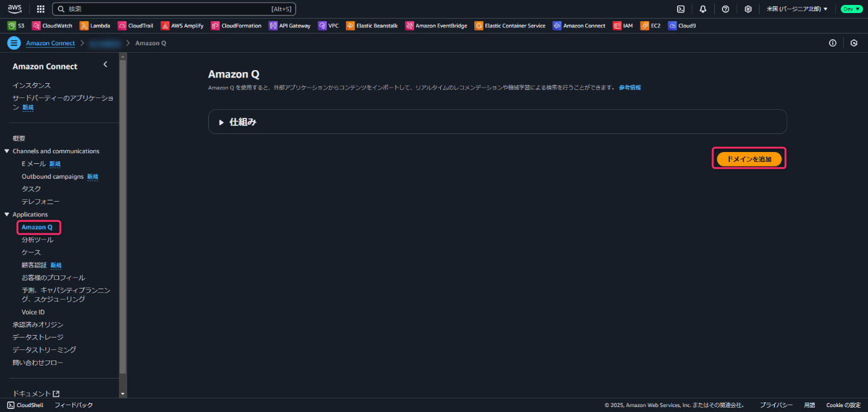
Task: Select インスタンス in sidebar
Action: (32, 86)
